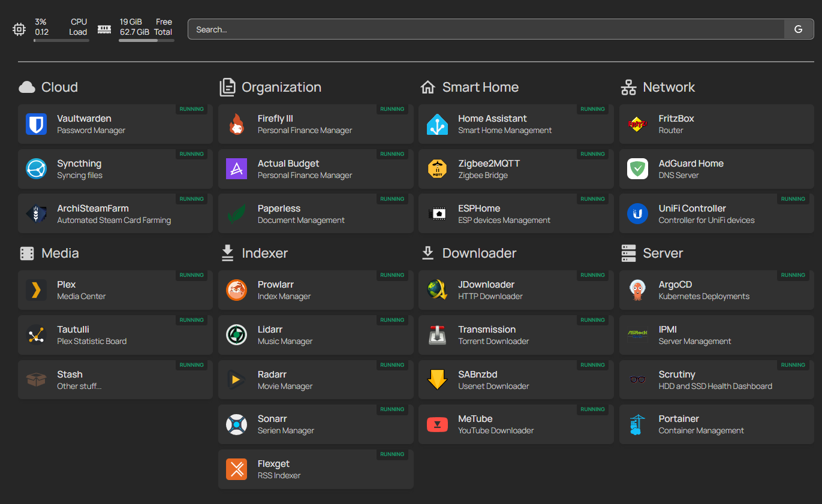
Task: Click the SABnzbd yellow arrow icon
Action: coord(437,380)
